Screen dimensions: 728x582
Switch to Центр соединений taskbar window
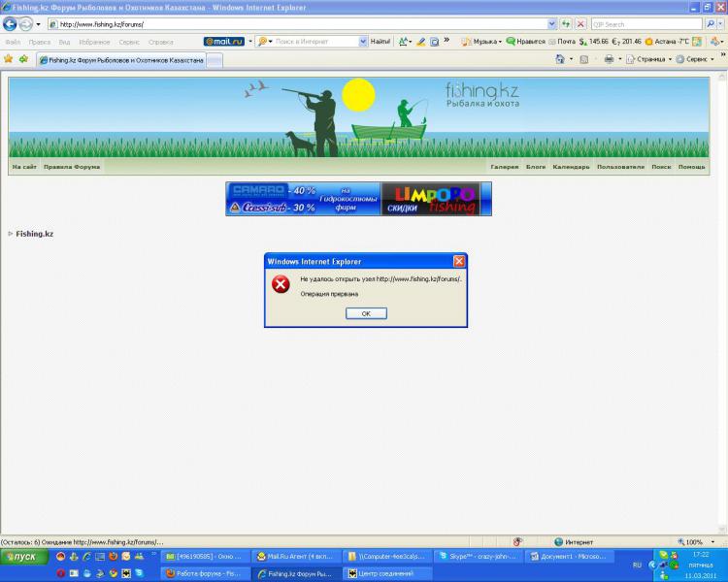tap(386, 573)
